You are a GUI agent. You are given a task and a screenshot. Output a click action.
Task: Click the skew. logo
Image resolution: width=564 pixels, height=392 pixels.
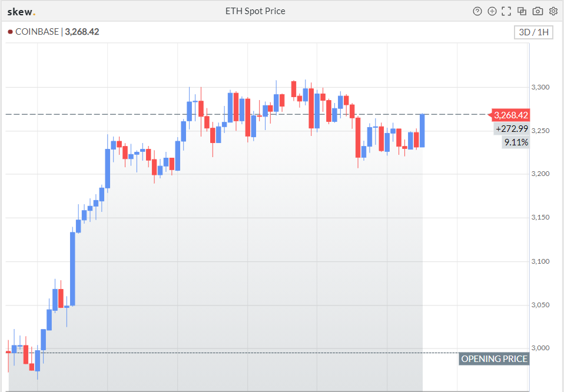(21, 12)
